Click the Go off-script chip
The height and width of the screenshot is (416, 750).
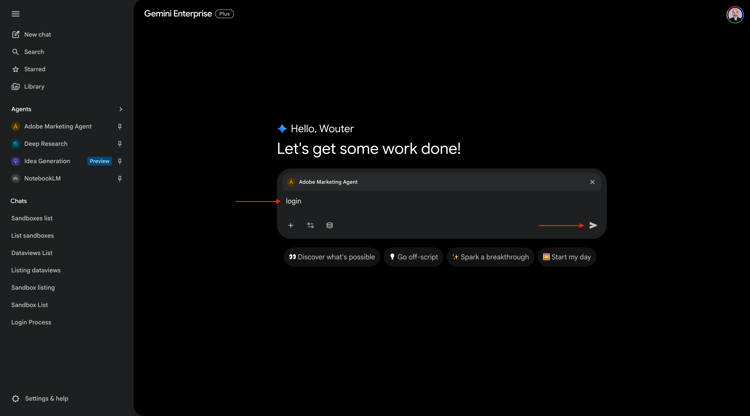[413, 257]
